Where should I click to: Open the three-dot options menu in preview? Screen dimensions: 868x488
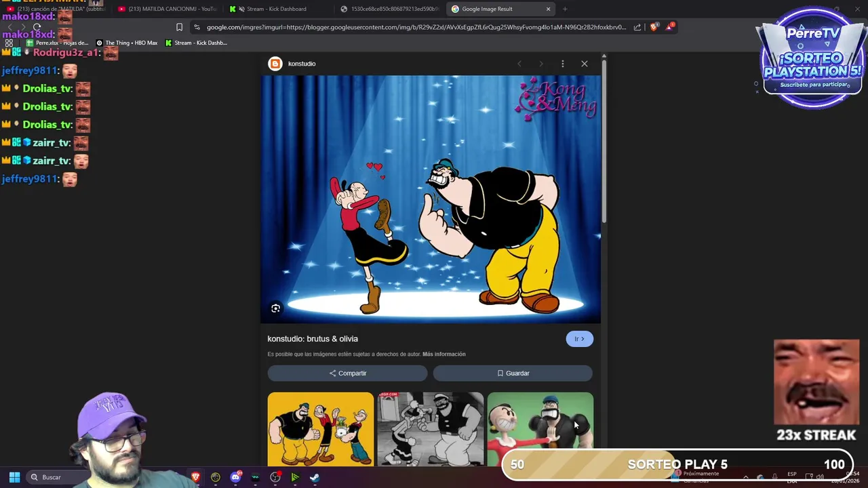click(x=562, y=64)
